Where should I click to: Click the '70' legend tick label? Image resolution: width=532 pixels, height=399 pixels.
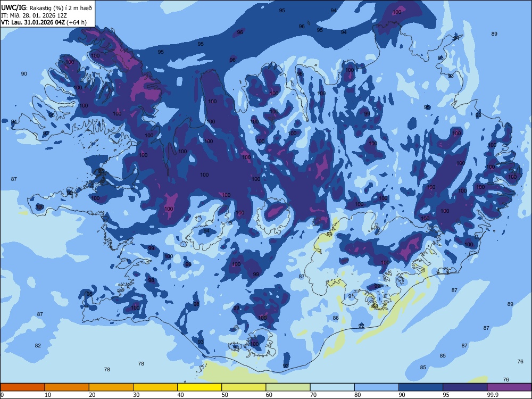313,395
